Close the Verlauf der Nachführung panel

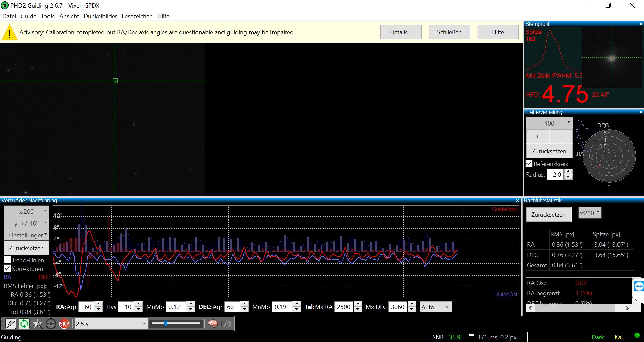tap(517, 201)
